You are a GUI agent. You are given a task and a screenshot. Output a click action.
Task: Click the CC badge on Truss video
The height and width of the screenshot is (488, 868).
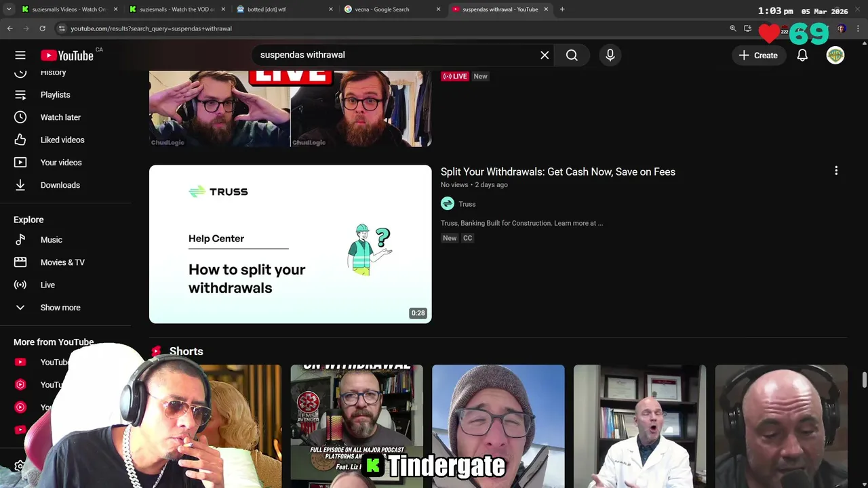pos(467,238)
